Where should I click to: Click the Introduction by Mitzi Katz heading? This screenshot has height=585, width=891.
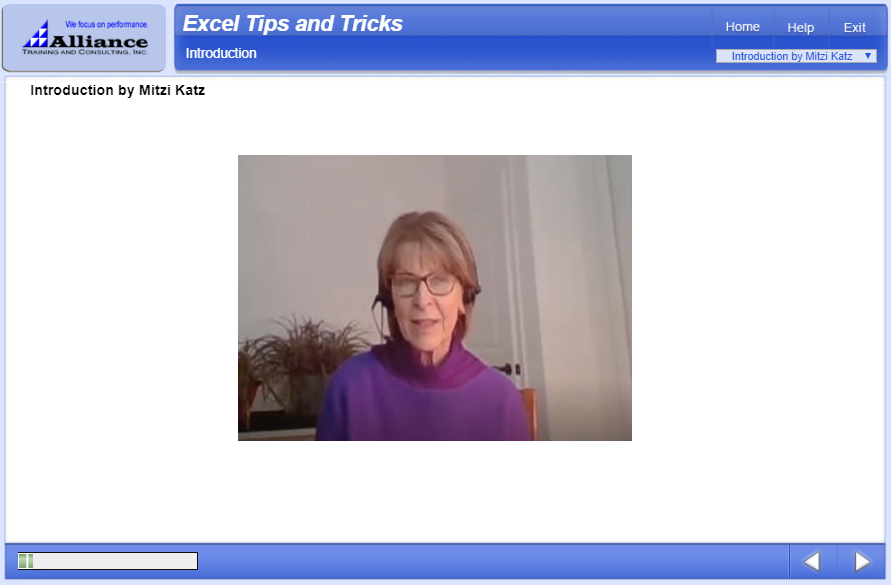click(x=118, y=90)
